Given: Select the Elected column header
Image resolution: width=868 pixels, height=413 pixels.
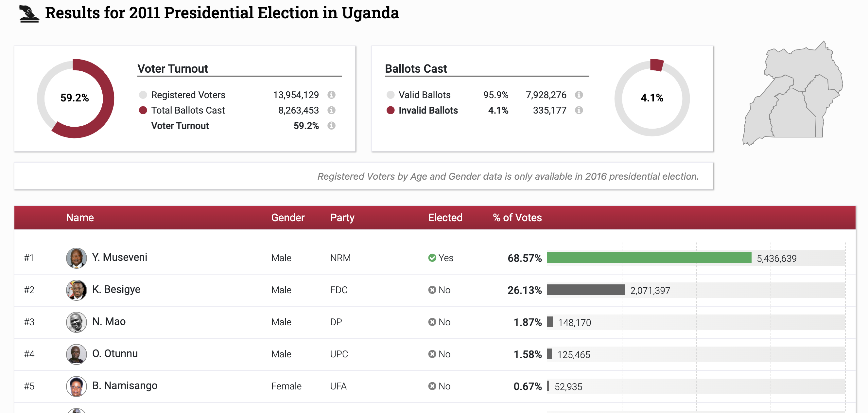Looking at the screenshot, I should coord(445,217).
